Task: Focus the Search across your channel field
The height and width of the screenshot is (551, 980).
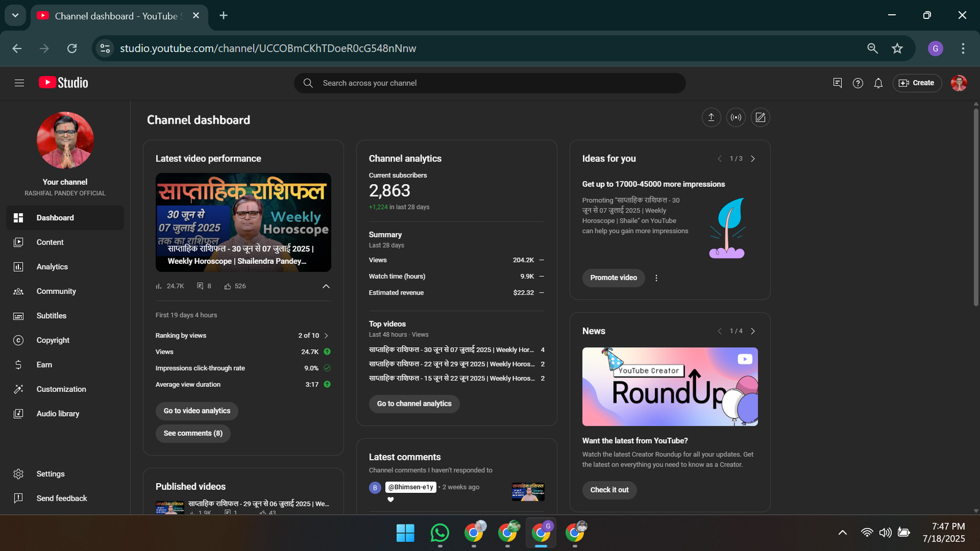Action: coord(490,83)
